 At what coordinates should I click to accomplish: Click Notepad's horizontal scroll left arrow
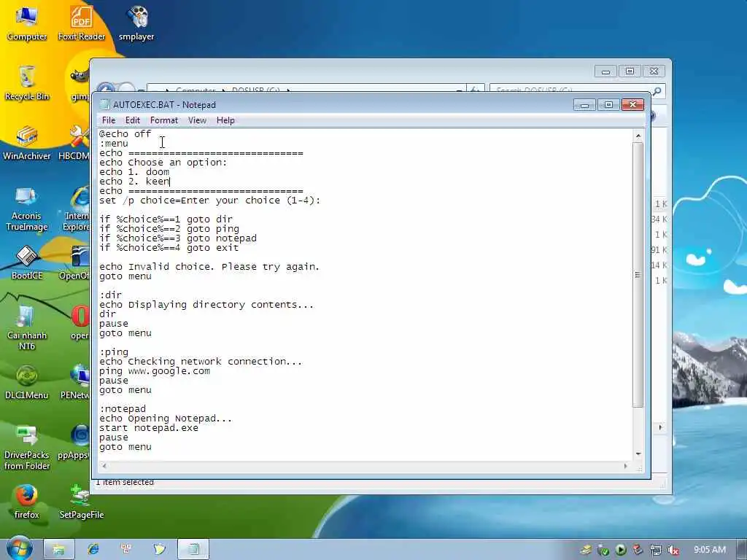pos(104,466)
